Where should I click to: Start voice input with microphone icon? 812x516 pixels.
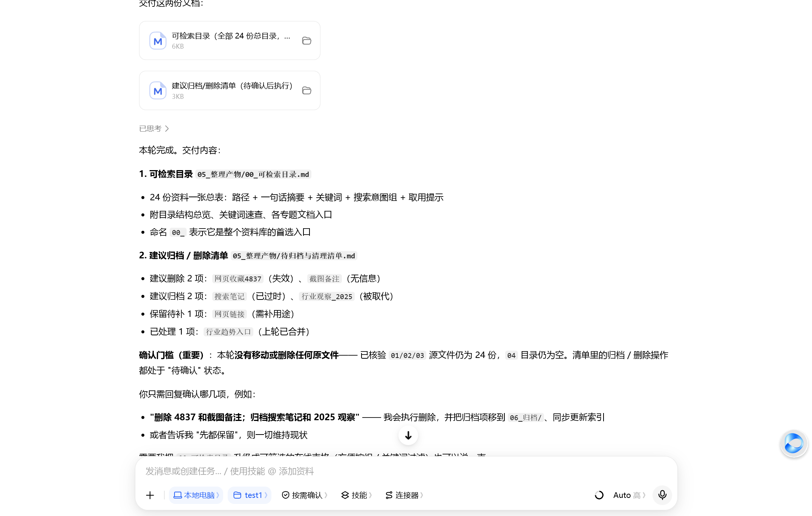[662, 495]
